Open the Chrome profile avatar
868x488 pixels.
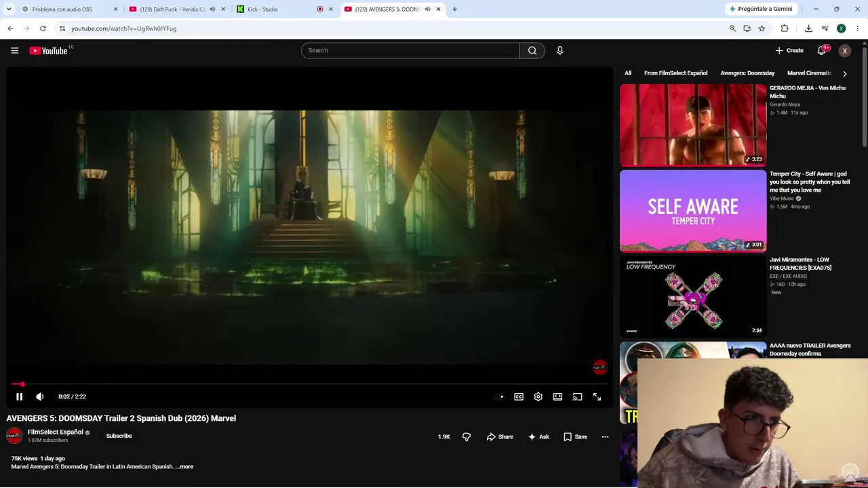point(841,28)
